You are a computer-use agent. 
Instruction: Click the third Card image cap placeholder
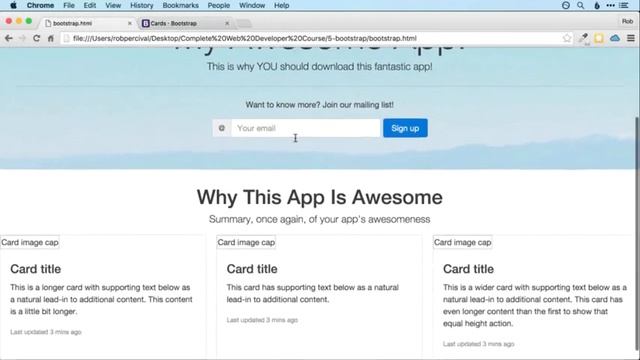462,242
